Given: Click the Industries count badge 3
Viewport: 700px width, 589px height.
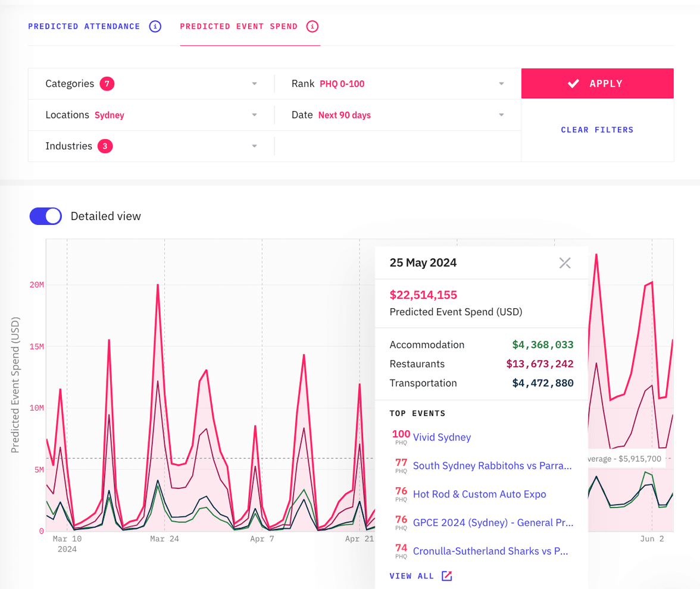Looking at the screenshot, I should (105, 146).
